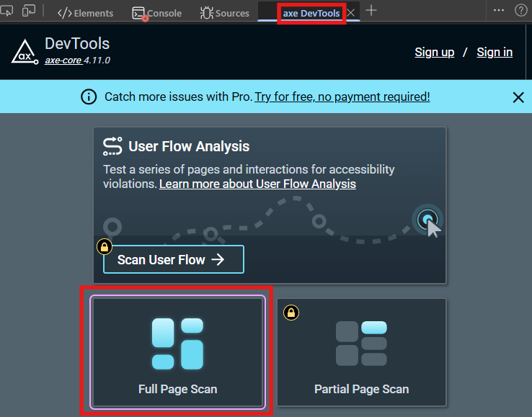Add a new tool with plus icon
The height and width of the screenshot is (417, 532).
click(371, 11)
